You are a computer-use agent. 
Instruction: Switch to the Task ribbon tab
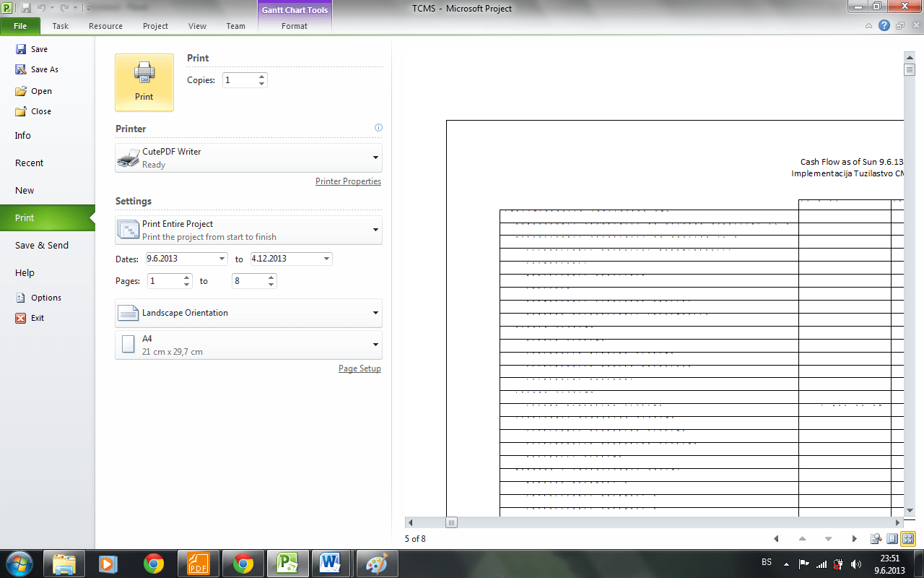(61, 26)
